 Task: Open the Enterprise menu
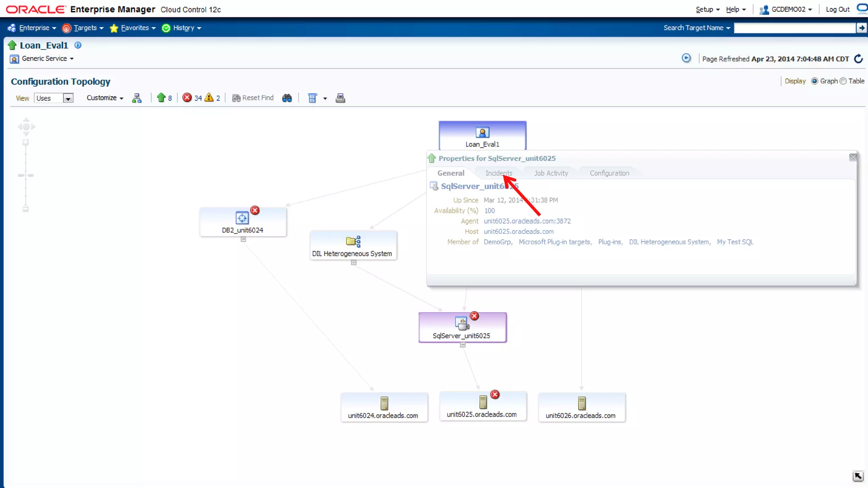click(32, 28)
